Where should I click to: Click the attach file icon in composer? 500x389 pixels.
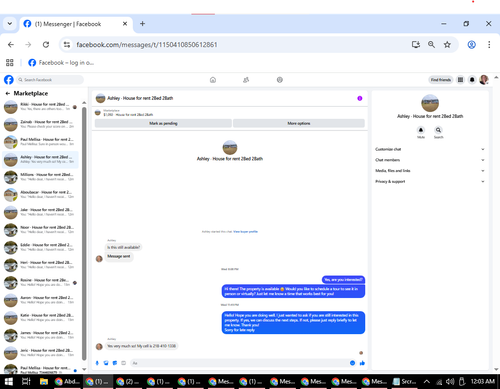pos(106,363)
